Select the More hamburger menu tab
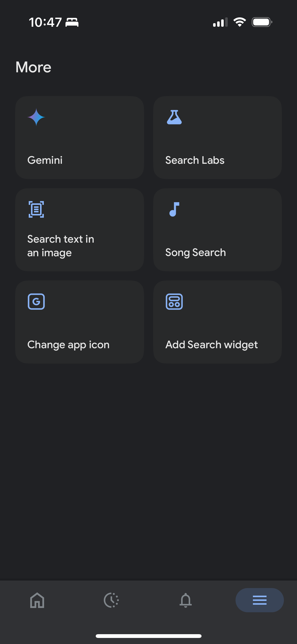297x644 pixels. (x=260, y=600)
